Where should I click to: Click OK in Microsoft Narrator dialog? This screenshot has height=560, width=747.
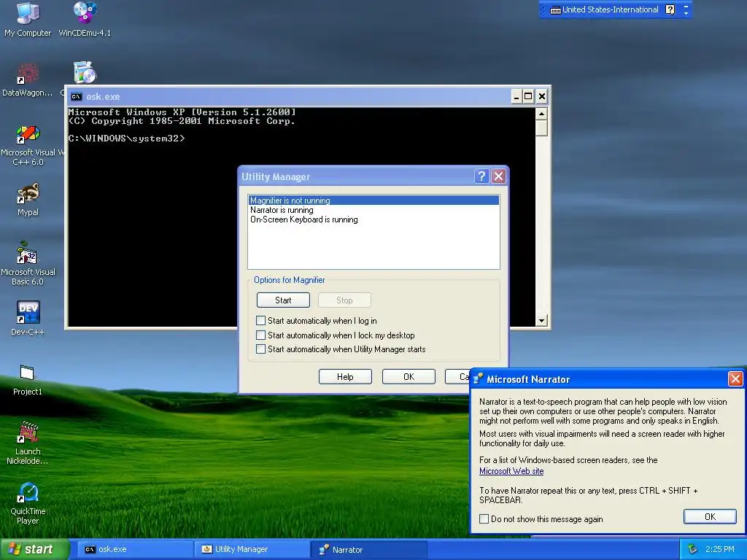[x=710, y=517]
